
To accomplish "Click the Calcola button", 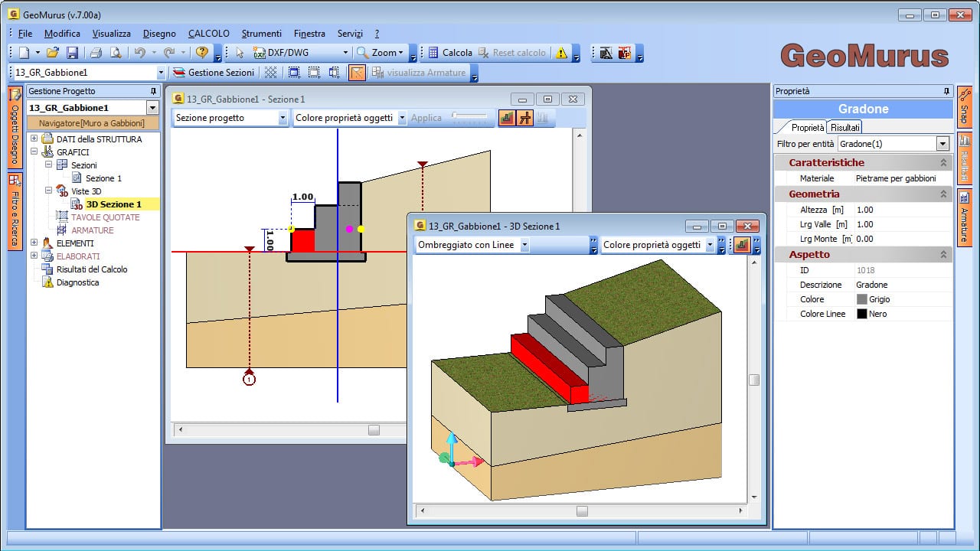I will [450, 53].
